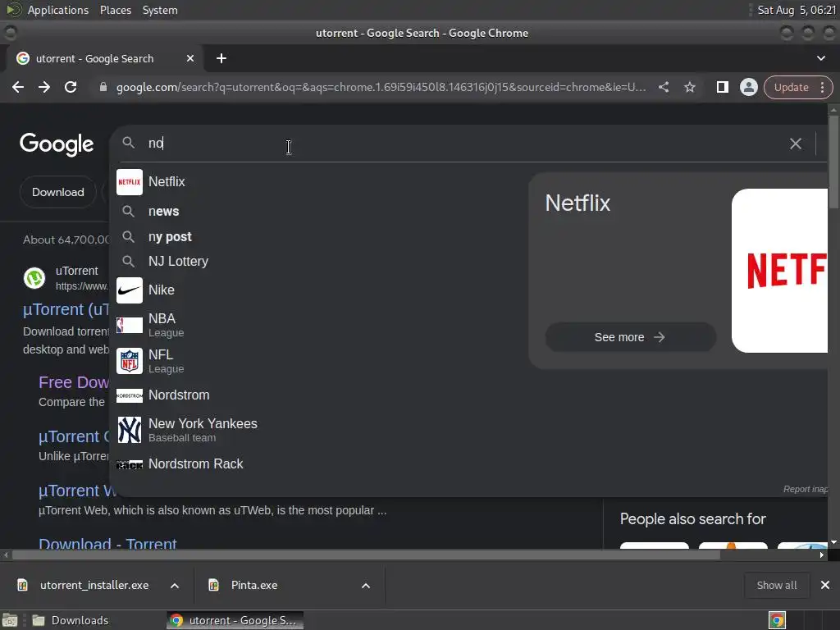840x630 pixels.
Task: Open the tab search dropdown arrow
Action: [x=820, y=58]
